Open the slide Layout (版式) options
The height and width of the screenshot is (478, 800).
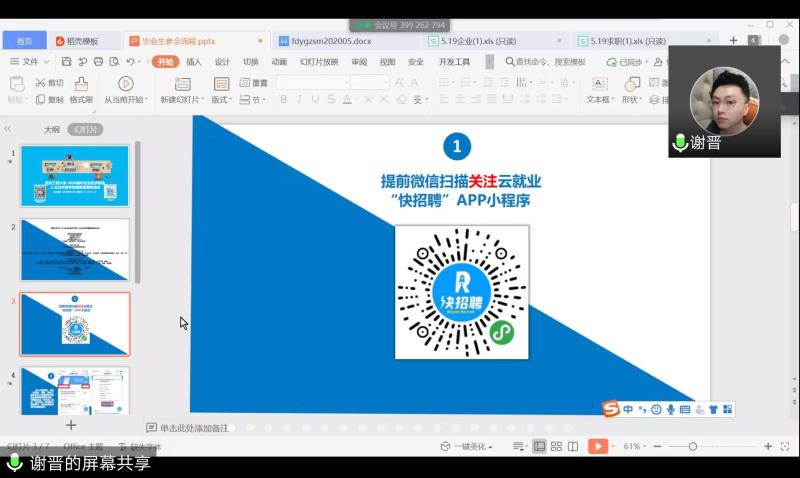click(x=221, y=90)
